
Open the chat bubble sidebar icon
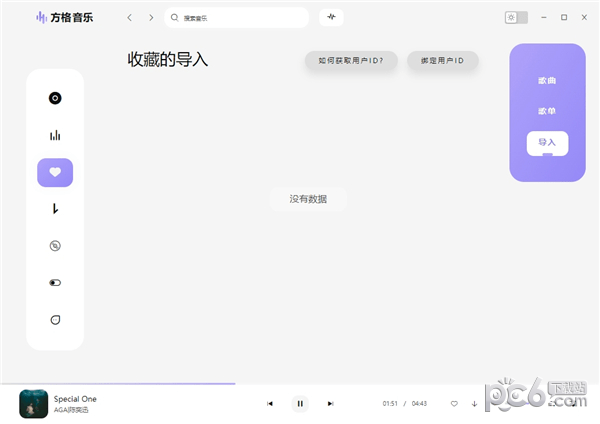click(x=55, y=320)
